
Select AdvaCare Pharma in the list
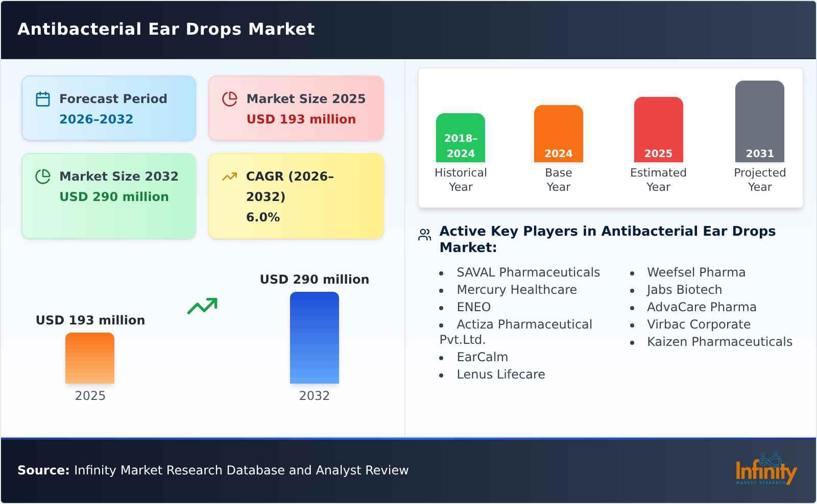(x=702, y=307)
